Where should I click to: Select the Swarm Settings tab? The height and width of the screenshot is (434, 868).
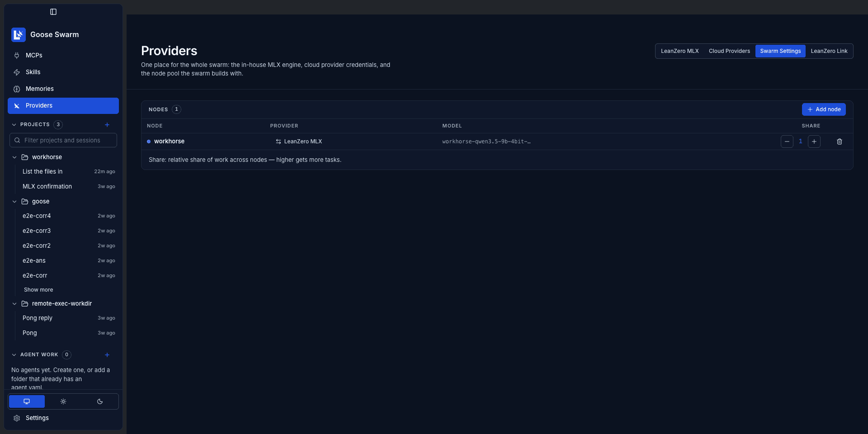coord(780,51)
